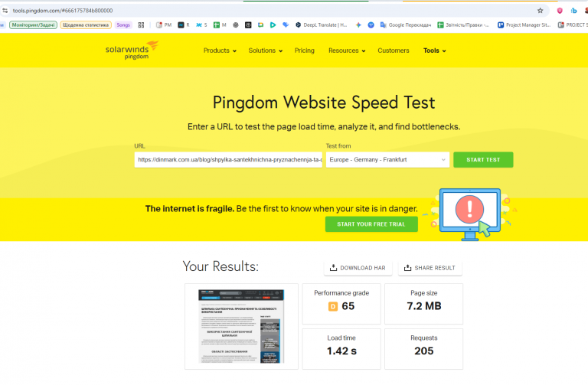588x385 pixels.
Task: Open the Pricing page
Action: [x=305, y=51]
